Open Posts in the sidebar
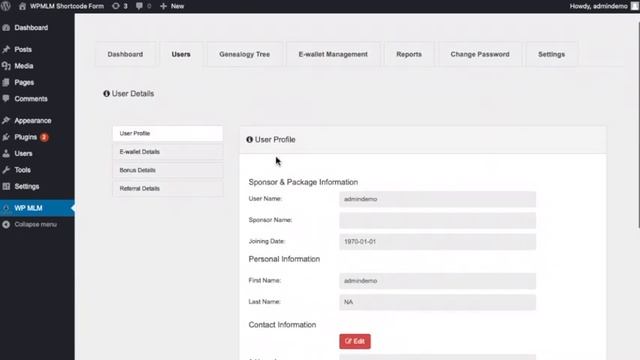The height and width of the screenshot is (360, 640). click(x=23, y=49)
